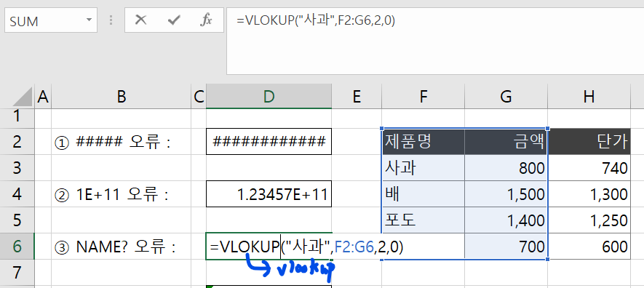Click the 금액 header cell

click(x=506, y=142)
